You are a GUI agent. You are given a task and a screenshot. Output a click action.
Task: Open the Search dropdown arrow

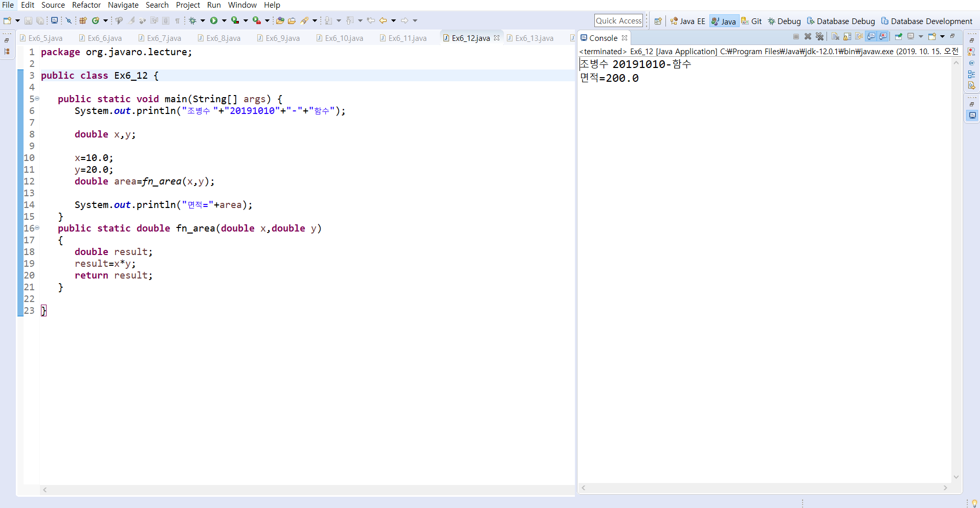(315, 20)
